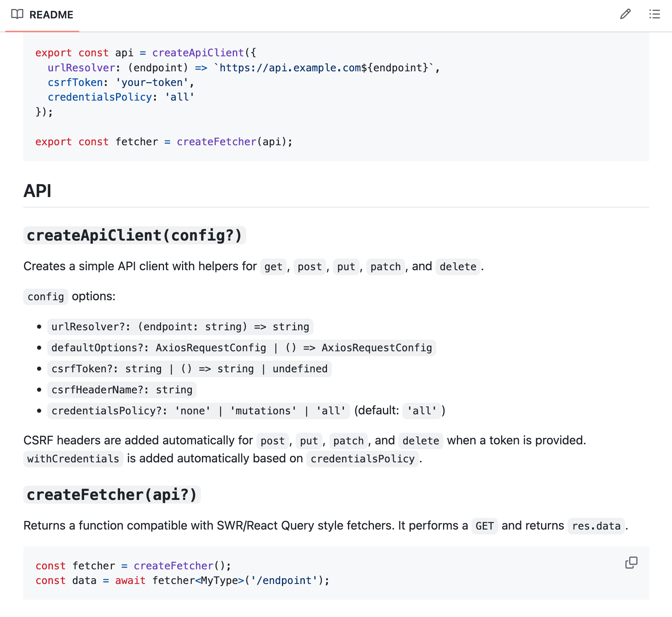
Task: Copy the createFetcher code snippet
Action: coord(631,563)
